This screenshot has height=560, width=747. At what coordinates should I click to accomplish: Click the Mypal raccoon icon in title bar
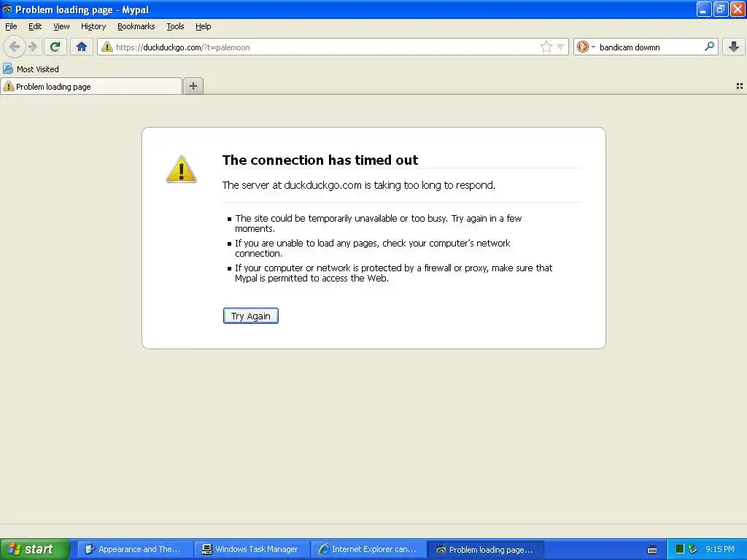point(7,9)
